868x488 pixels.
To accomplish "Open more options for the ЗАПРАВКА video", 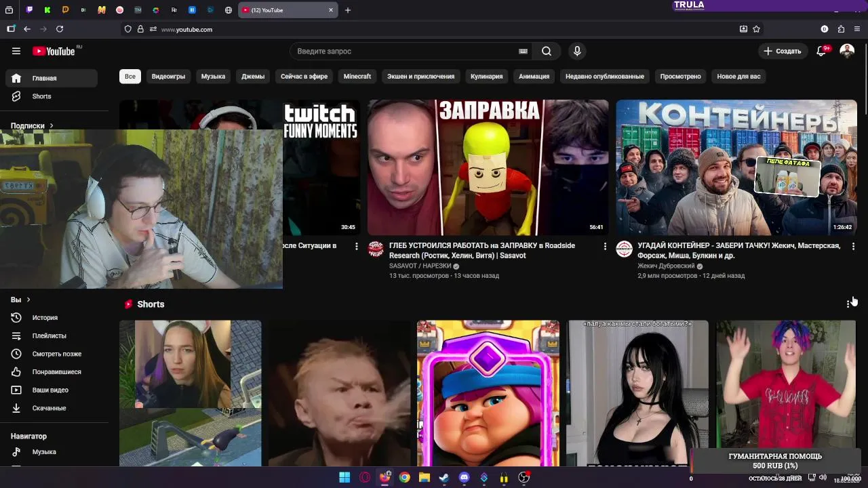I will (605, 247).
